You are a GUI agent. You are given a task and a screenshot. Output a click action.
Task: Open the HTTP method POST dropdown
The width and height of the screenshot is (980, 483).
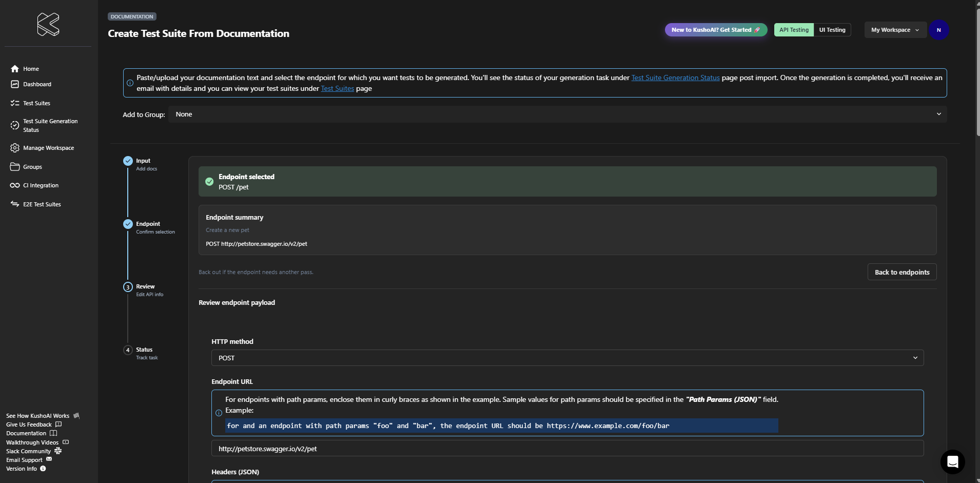[x=567, y=358]
